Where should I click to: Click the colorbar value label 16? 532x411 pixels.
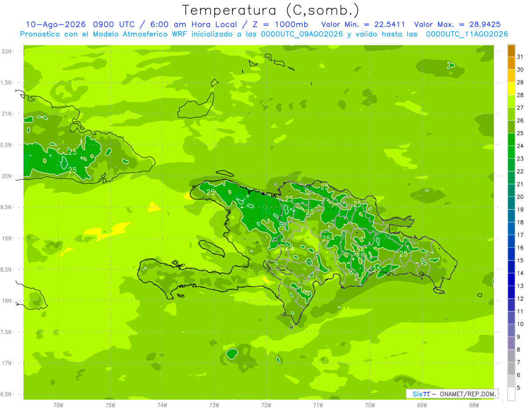click(520, 248)
